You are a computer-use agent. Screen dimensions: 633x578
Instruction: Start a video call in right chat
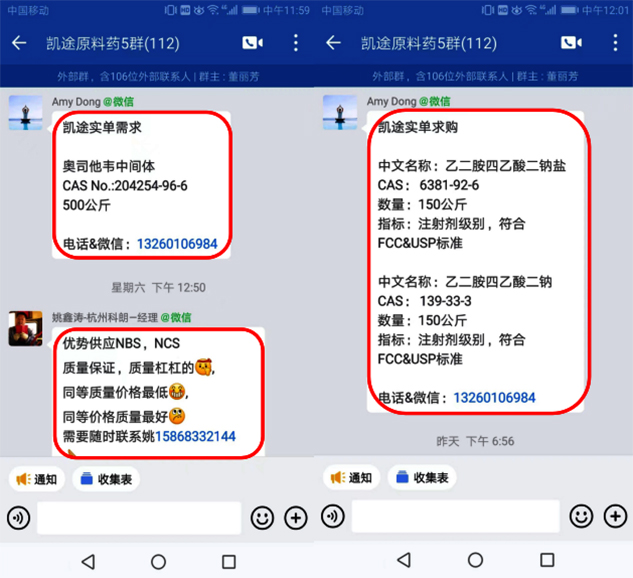[x=571, y=42]
